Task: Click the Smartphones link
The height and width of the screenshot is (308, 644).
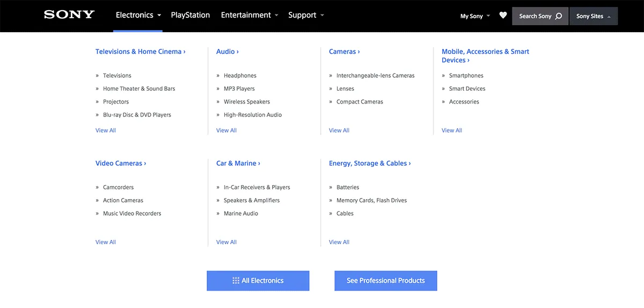Action: coord(466,76)
